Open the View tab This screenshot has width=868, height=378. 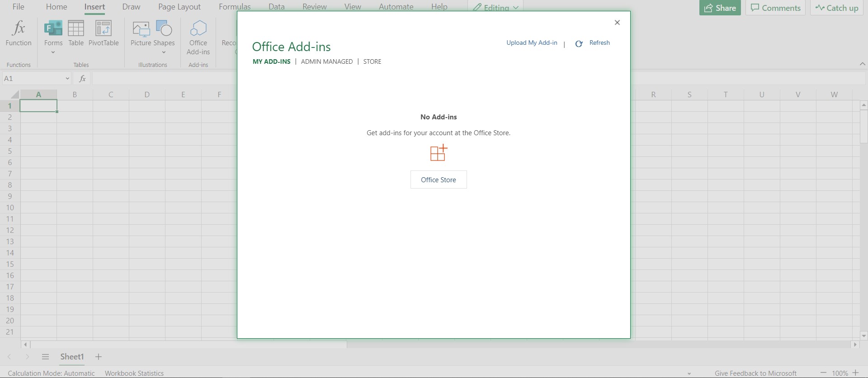(x=353, y=7)
